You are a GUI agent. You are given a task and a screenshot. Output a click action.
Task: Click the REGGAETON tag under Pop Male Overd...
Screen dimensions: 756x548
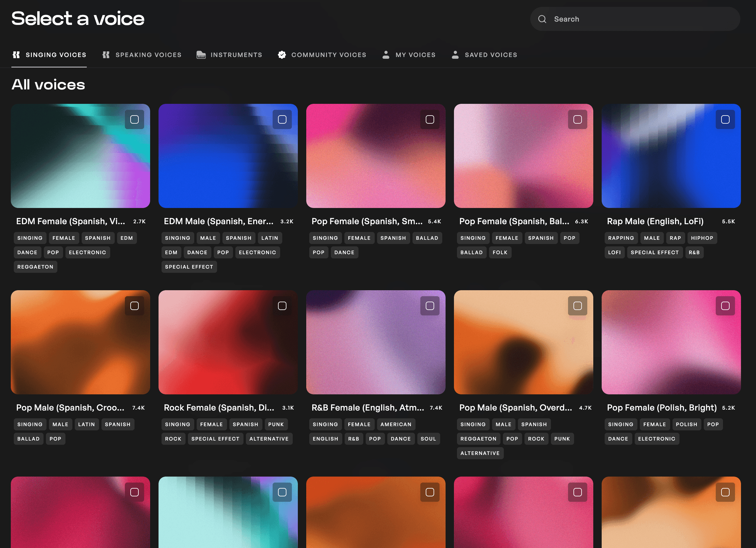(478, 439)
